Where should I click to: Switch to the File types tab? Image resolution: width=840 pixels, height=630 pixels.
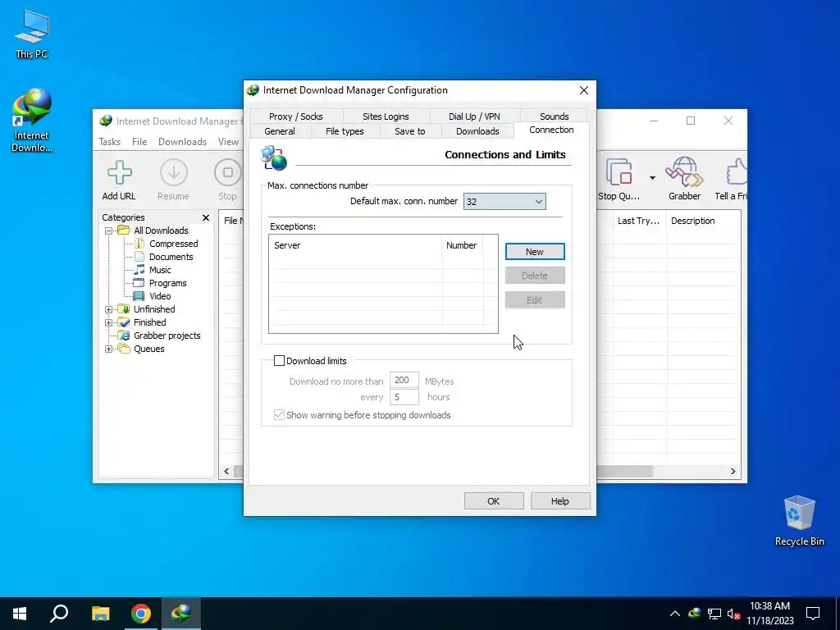point(345,131)
